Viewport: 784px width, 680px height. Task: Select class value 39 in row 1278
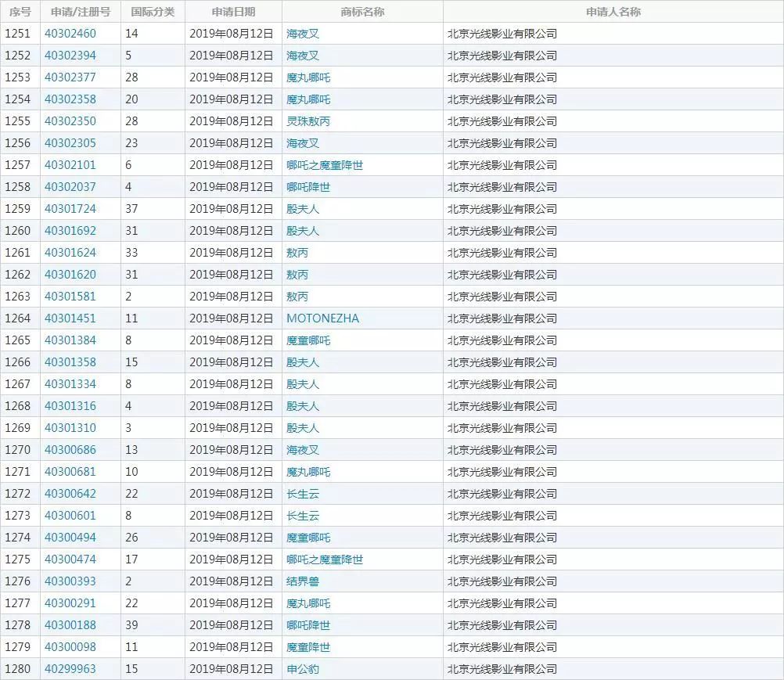[131, 625]
